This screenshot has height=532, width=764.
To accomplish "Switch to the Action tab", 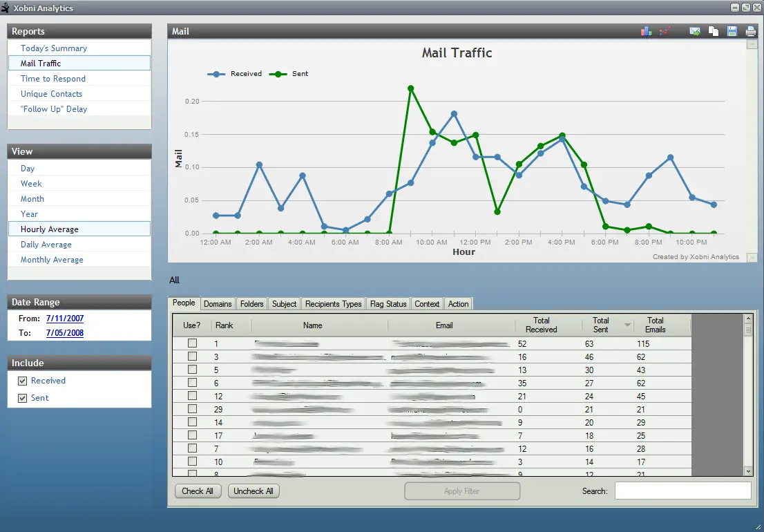I will (458, 304).
